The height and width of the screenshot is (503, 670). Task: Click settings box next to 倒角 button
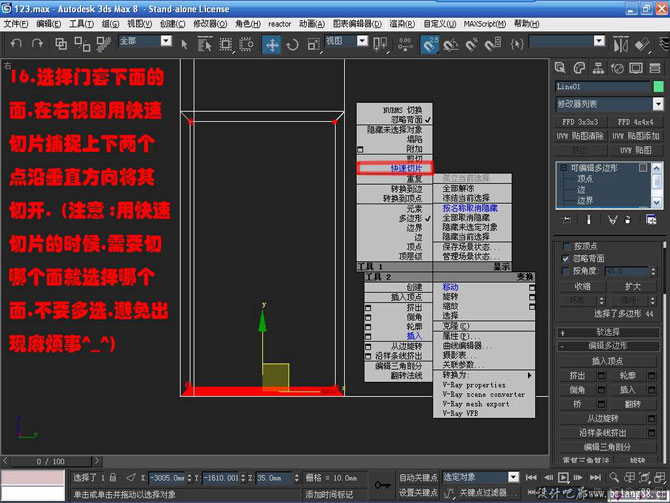point(601,390)
